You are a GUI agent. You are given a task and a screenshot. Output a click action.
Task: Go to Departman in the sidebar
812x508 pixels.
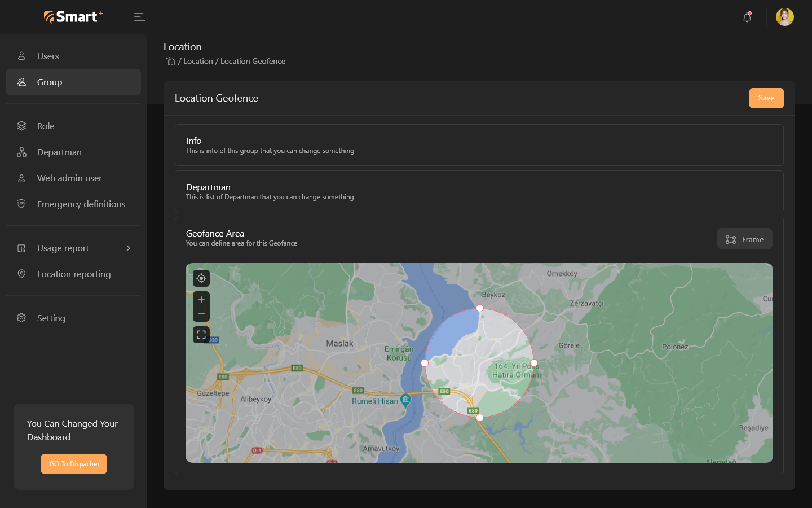pyautogui.click(x=73, y=152)
